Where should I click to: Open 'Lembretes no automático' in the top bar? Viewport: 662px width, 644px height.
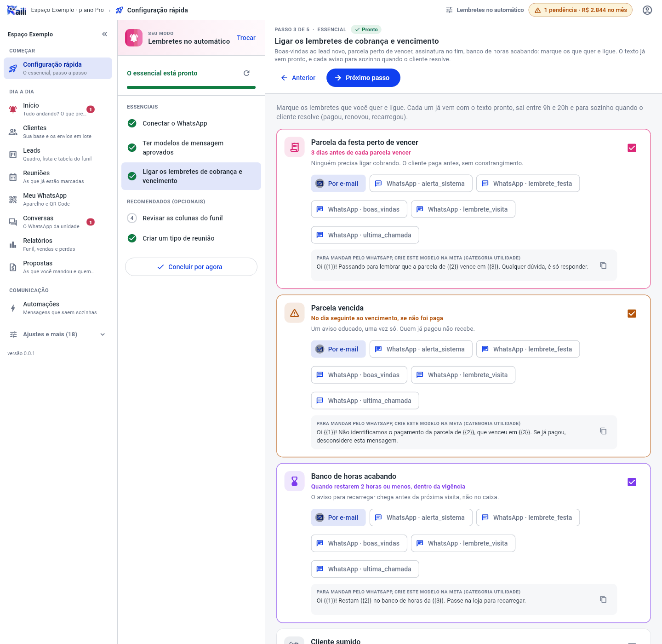485,10
